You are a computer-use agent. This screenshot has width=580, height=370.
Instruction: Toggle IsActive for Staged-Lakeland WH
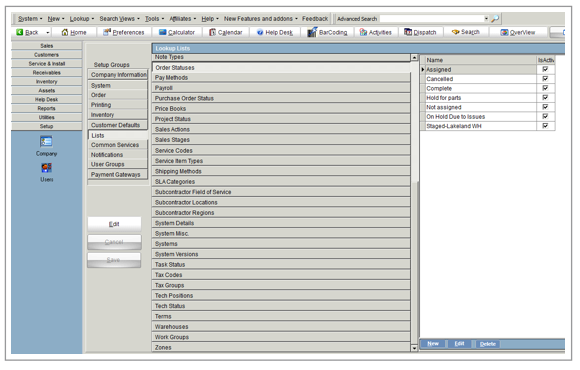point(545,126)
